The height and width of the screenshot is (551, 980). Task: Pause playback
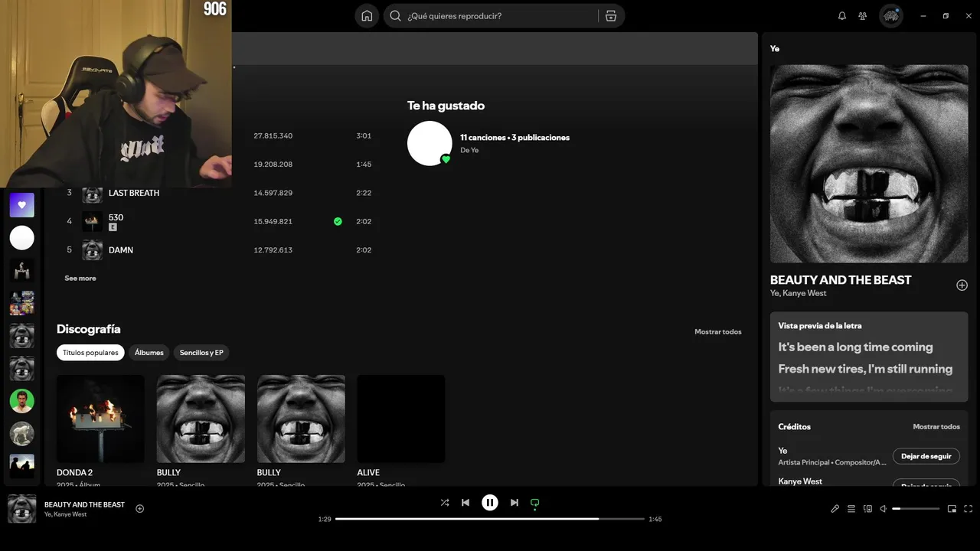(490, 503)
